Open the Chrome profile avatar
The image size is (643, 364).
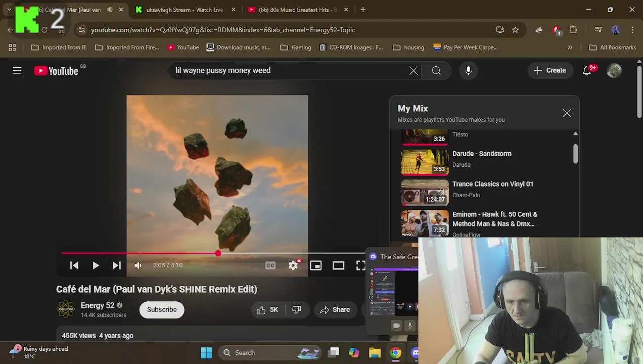(615, 30)
